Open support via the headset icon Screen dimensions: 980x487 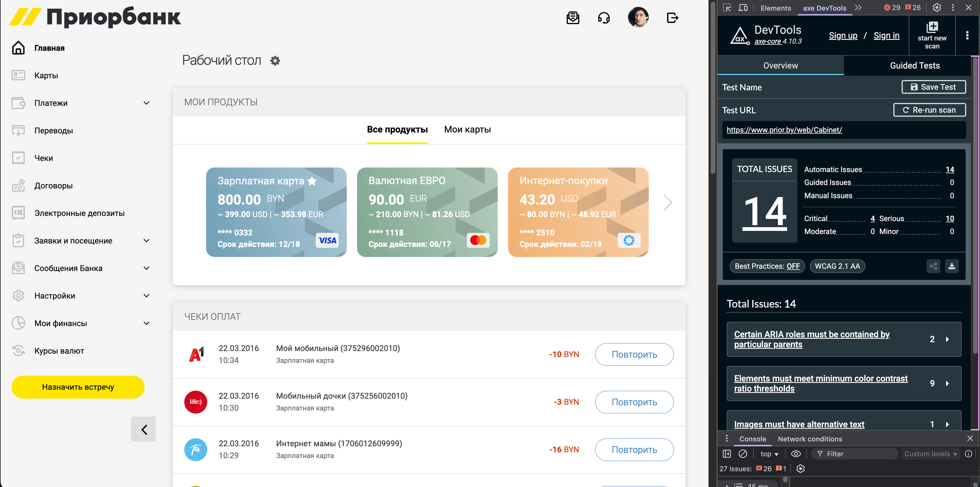pyautogui.click(x=604, y=17)
